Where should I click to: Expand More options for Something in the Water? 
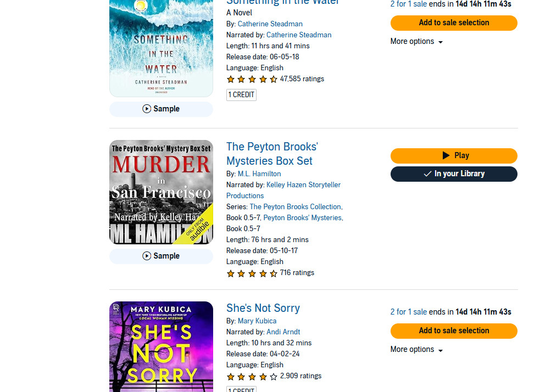tap(416, 41)
